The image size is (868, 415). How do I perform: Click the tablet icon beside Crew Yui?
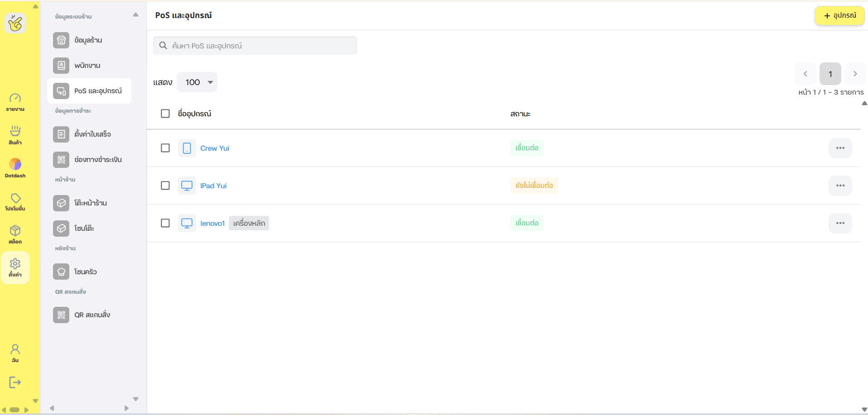click(x=187, y=148)
